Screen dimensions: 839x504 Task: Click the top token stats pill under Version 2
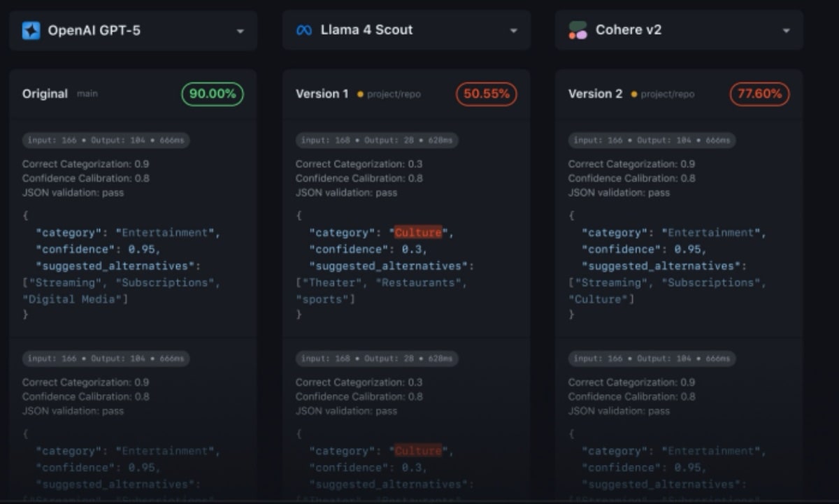tap(652, 141)
